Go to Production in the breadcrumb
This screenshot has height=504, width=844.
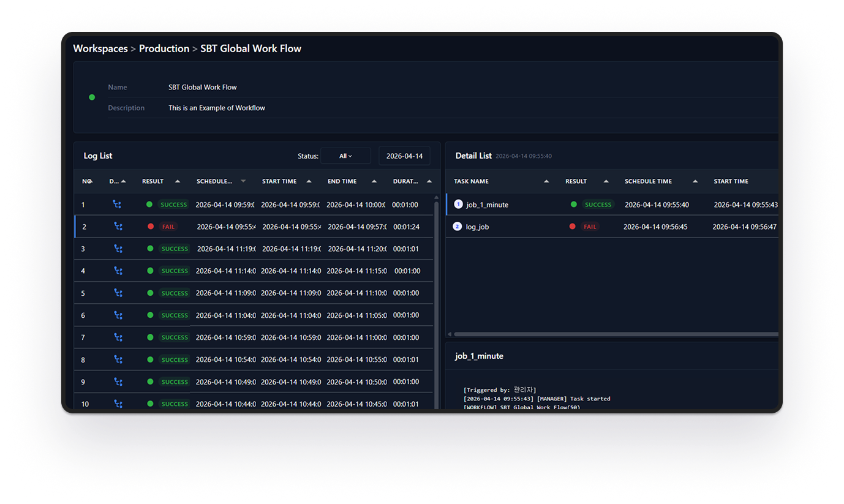click(164, 48)
